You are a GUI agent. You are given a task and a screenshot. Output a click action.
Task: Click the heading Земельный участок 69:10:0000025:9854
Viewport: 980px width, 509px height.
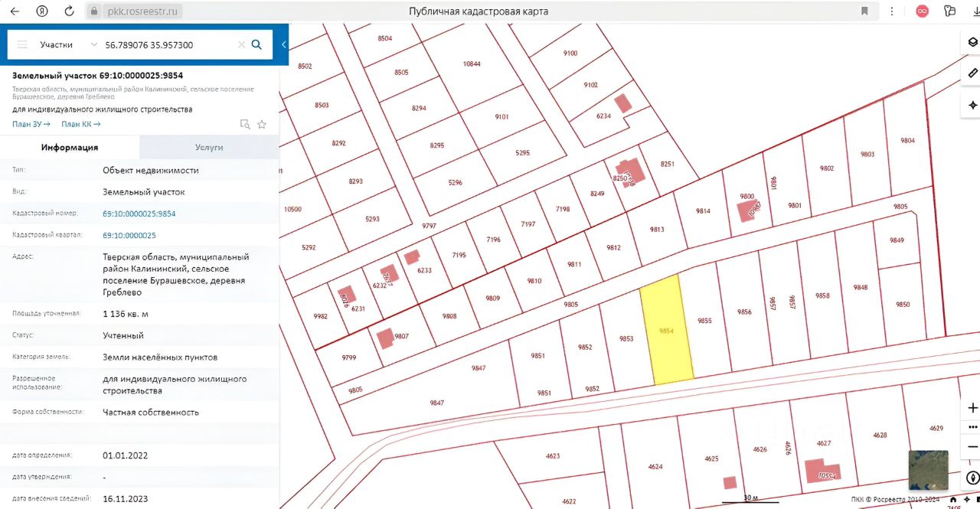click(x=97, y=76)
